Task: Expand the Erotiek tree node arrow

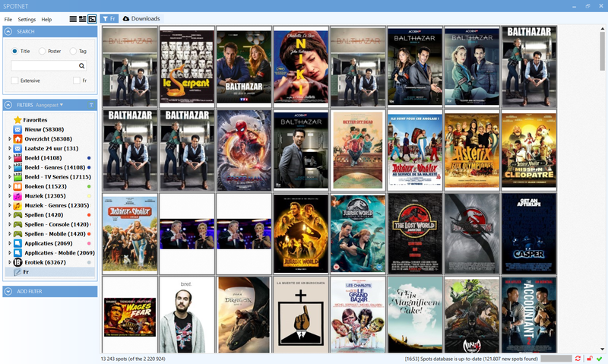Action: point(10,262)
